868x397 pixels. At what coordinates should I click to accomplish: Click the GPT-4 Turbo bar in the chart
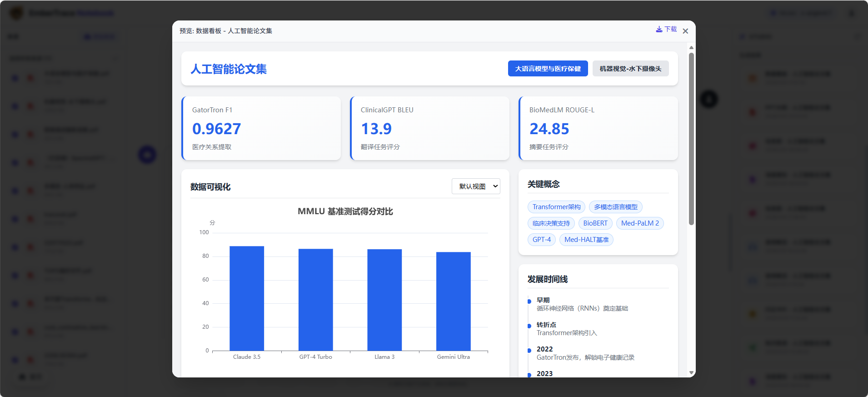pyautogui.click(x=316, y=300)
